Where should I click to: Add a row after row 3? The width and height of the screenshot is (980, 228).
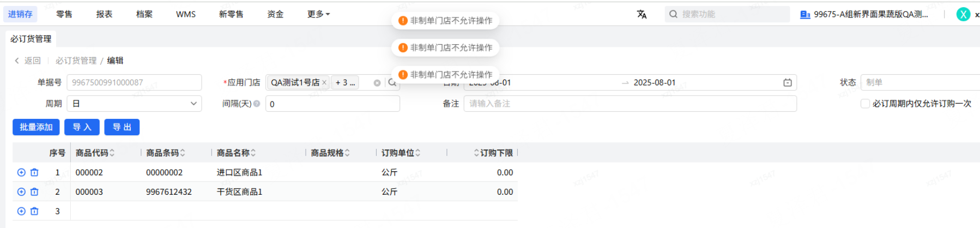coord(21,211)
